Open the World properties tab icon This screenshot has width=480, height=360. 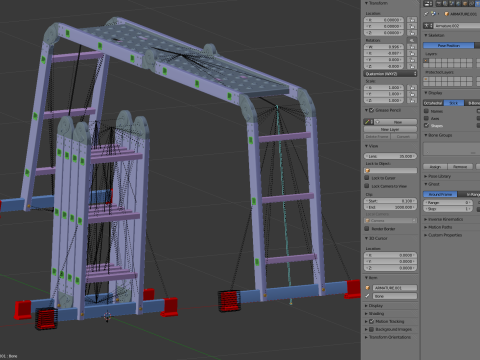tap(459, 4)
